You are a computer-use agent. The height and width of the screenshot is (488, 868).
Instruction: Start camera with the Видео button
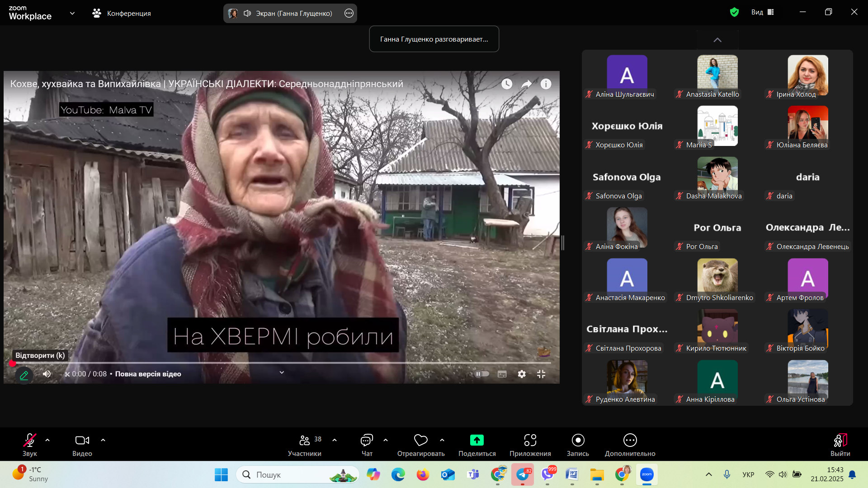tap(82, 444)
